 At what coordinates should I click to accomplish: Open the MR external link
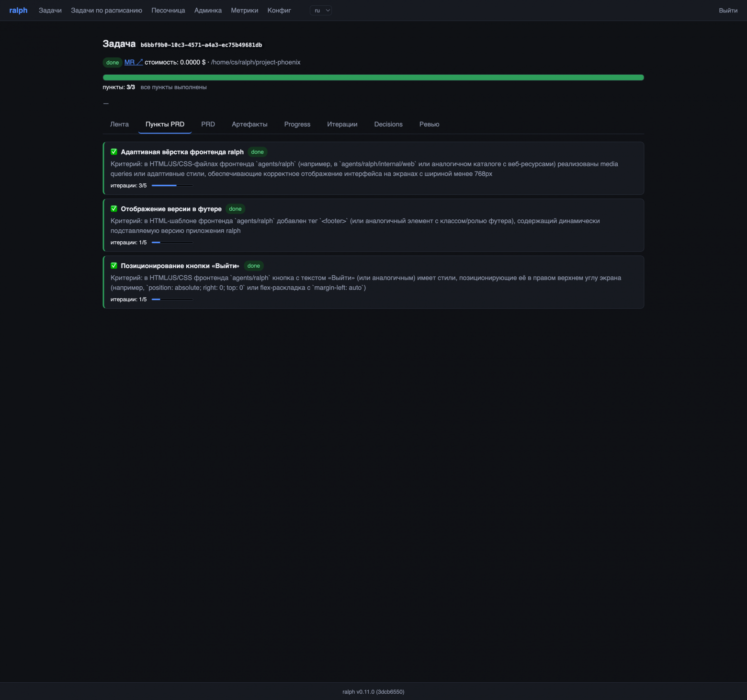[134, 62]
